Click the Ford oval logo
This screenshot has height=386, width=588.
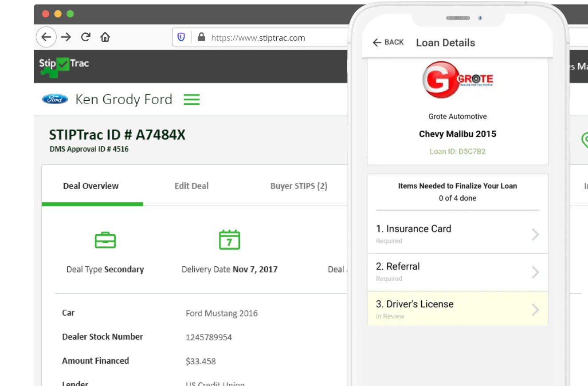[55, 99]
